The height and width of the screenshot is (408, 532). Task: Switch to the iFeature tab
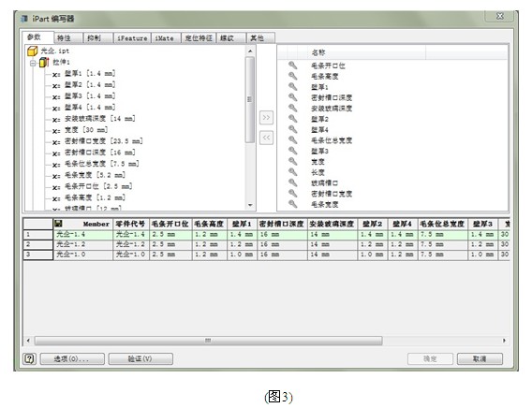[132, 38]
